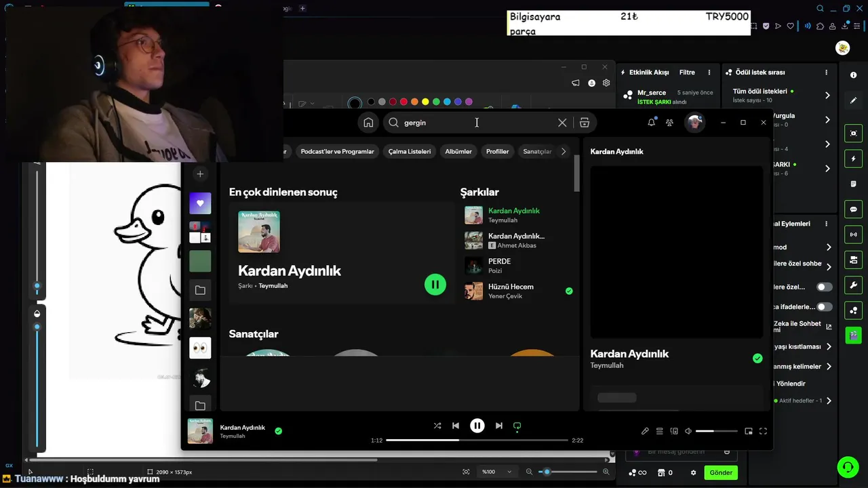Pause the song in bottom player bar

(477, 426)
